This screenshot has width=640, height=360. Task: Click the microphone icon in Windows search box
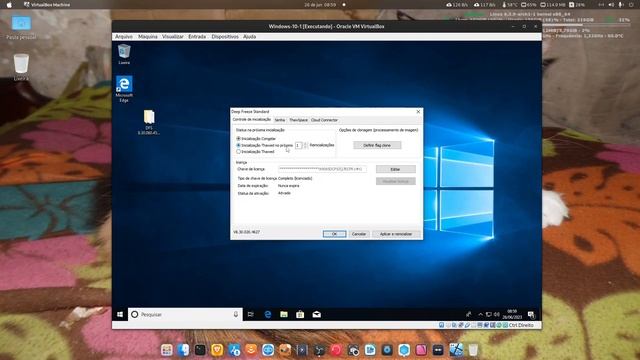click(x=236, y=314)
